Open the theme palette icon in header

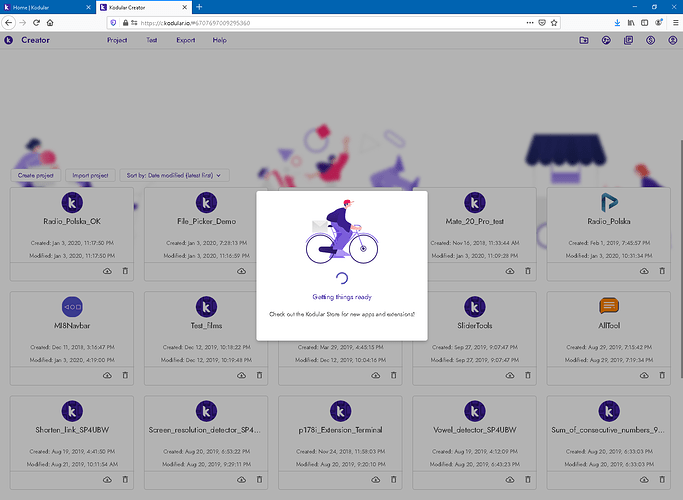(x=606, y=40)
